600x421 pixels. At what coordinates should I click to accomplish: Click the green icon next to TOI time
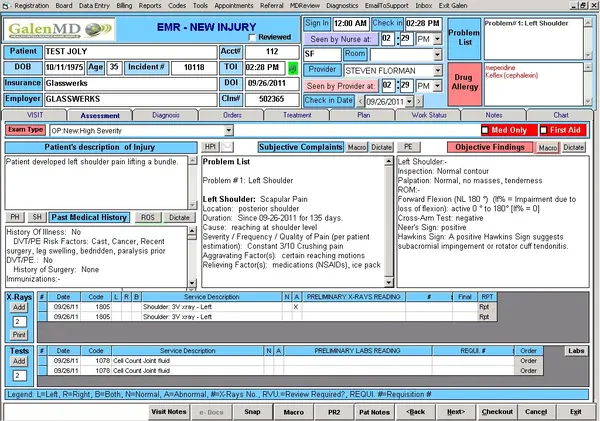293,69
